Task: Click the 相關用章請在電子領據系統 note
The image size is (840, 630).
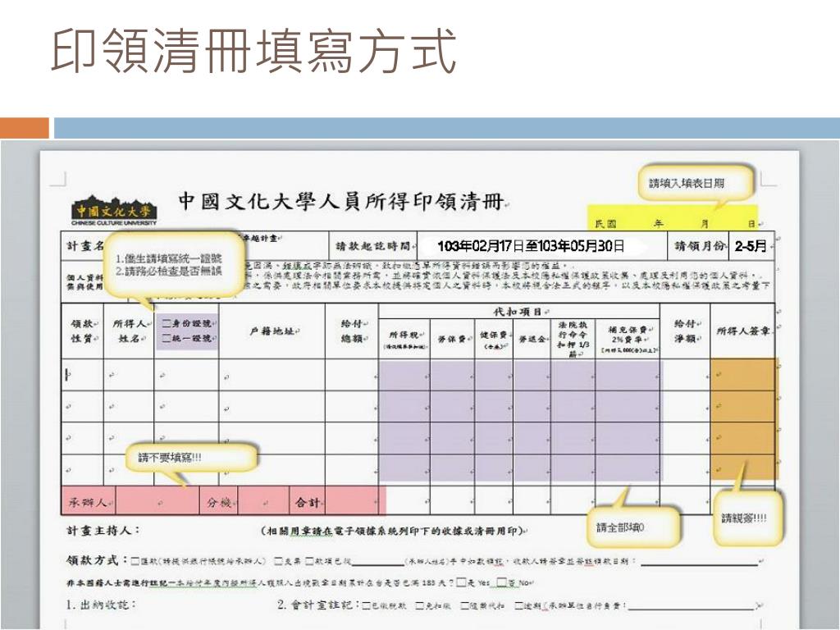Action: (x=394, y=531)
